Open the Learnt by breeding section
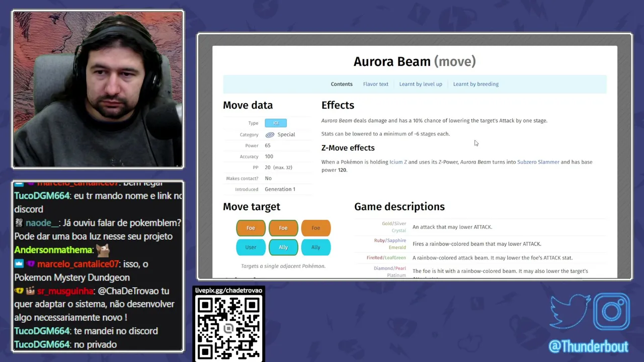 (476, 84)
